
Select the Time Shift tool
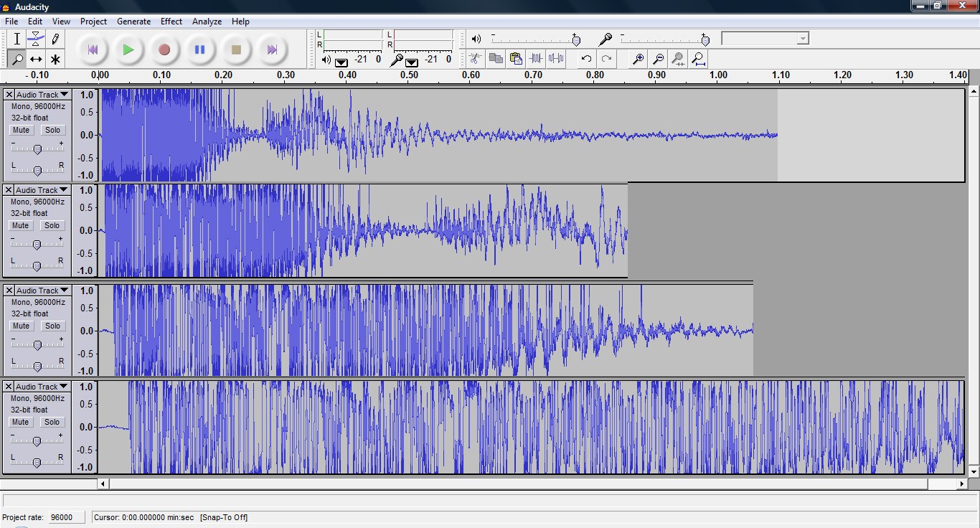point(36,59)
